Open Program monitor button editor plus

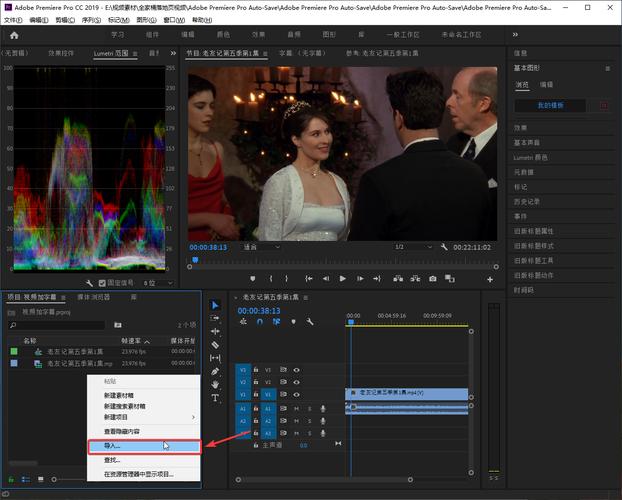490,279
